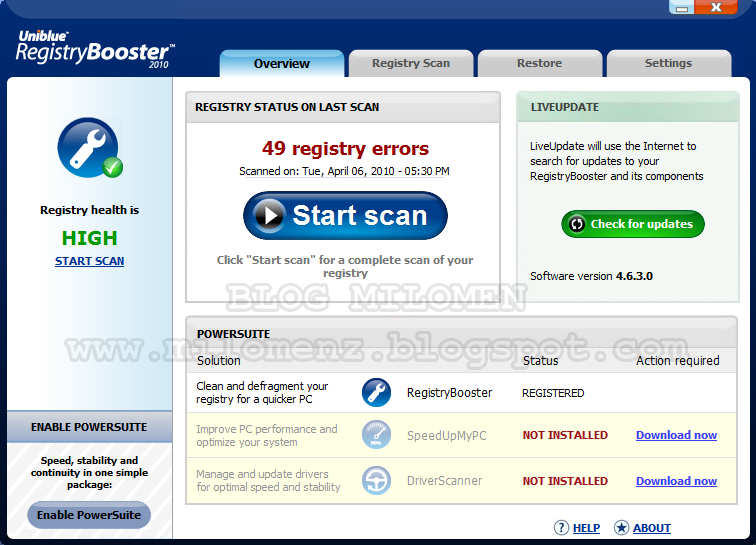Click the DriverScanner steering wheel icon
This screenshot has width=756, height=545.
[376, 480]
